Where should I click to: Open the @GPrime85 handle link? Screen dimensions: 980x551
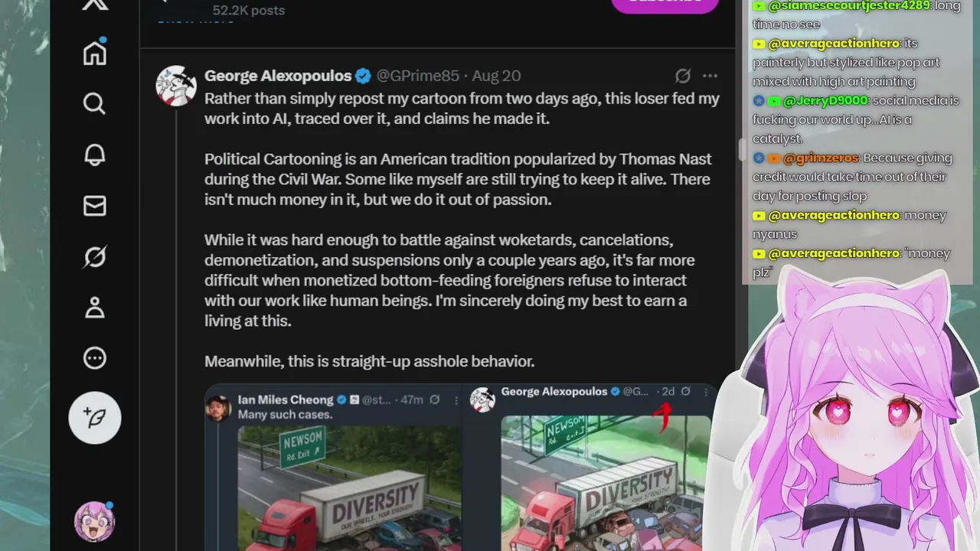point(417,76)
